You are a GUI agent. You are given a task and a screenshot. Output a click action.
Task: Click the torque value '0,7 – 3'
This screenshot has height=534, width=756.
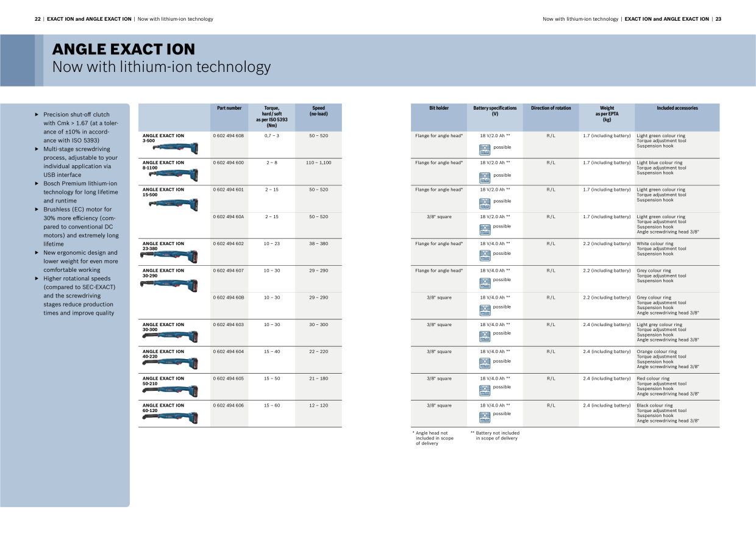click(272, 136)
